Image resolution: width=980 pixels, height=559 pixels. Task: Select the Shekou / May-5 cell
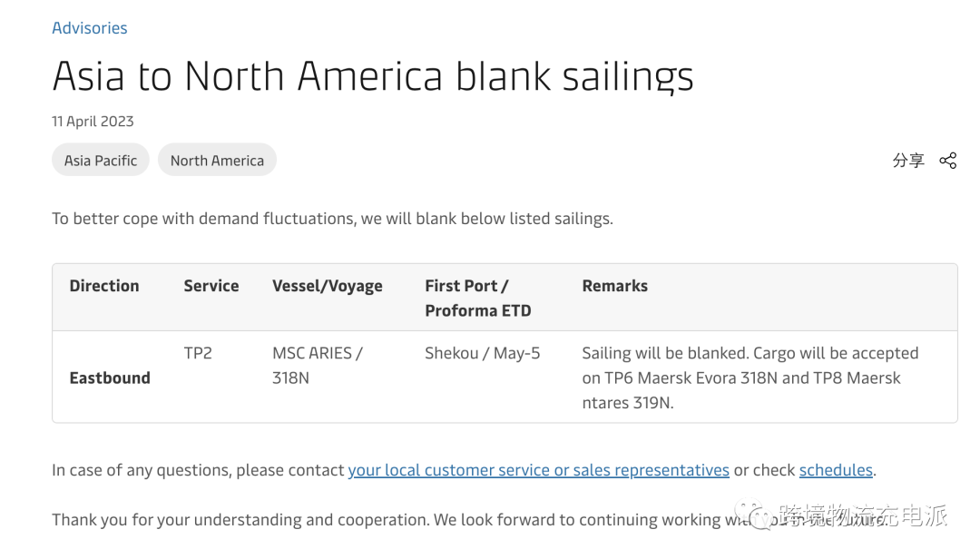483,353
